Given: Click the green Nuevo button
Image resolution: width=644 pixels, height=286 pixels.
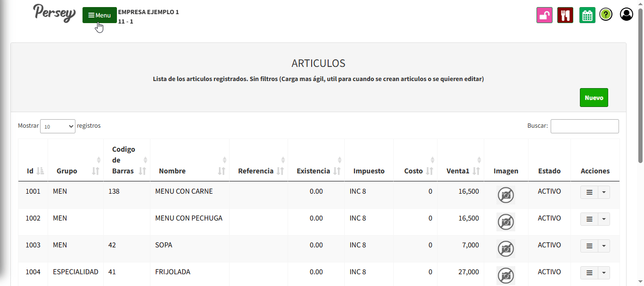Looking at the screenshot, I should [x=594, y=98].
